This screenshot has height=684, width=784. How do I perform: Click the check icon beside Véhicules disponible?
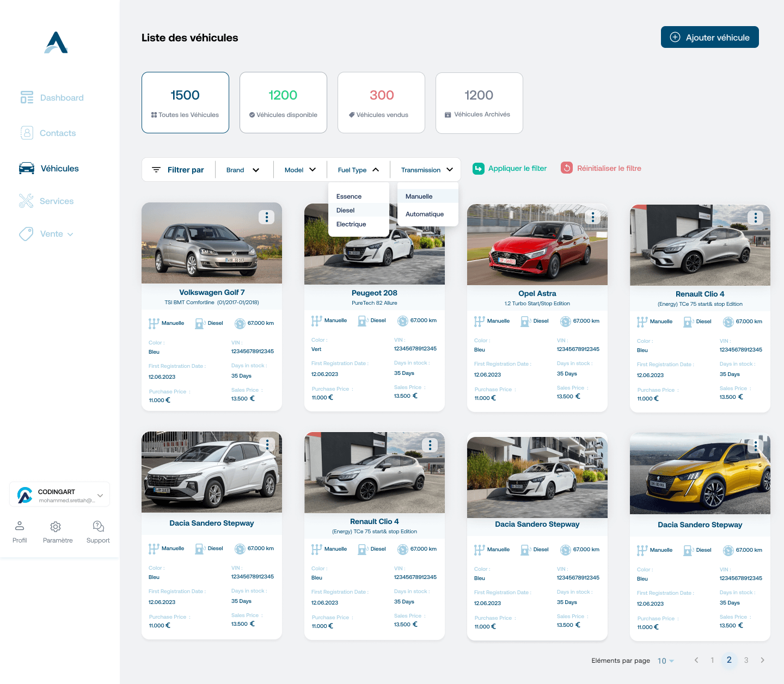[x=252, y=115]
